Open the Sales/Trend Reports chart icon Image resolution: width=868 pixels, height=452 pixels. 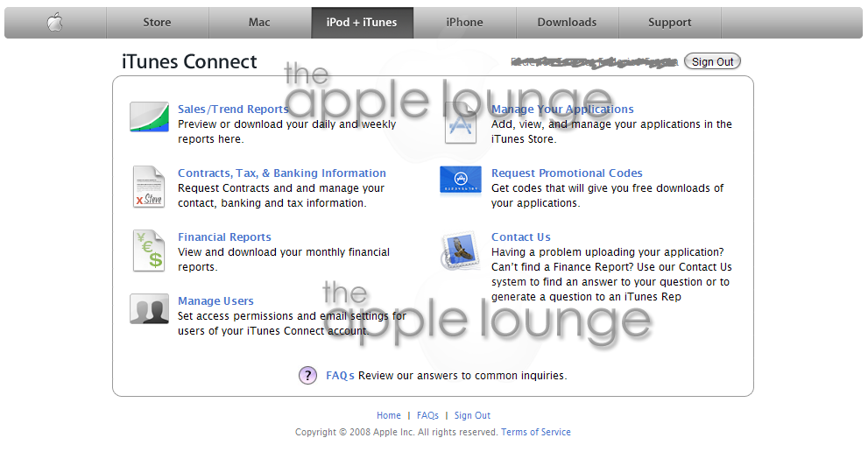(149, 117)
